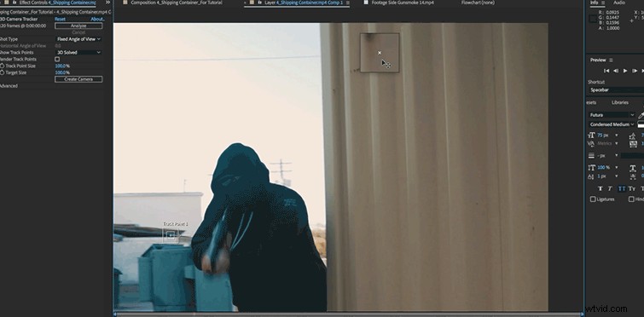Open the stroke width dropdown arrow
Image resolution: width=644 pixels, height=317 pixels.
click(x=616, y=155)
